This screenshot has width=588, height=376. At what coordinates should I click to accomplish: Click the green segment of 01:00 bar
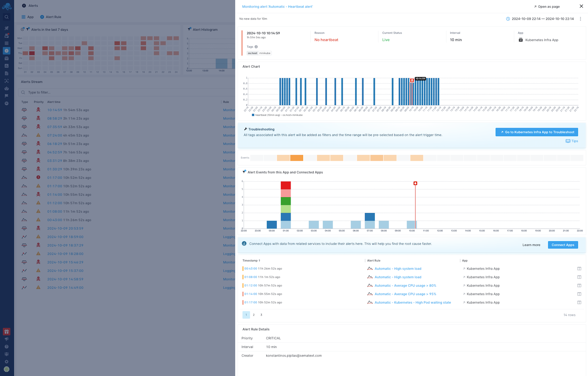click(x=286, y=201)
